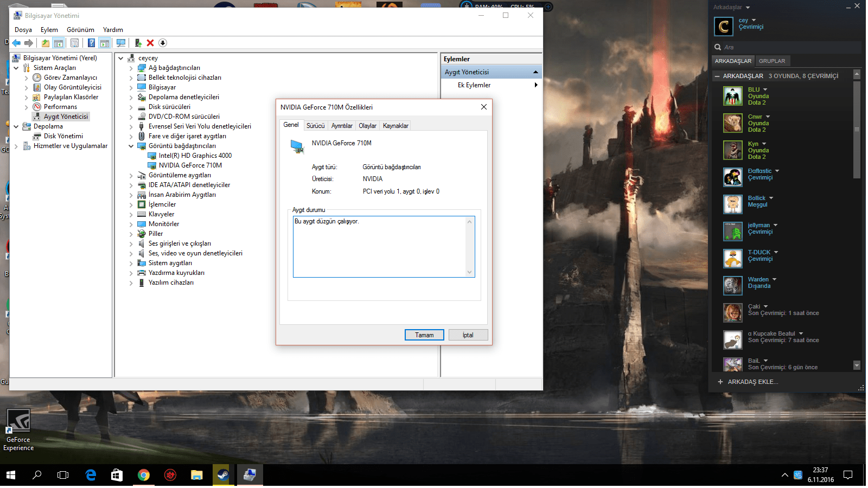Open the dropdown arrow next to Bollick
The width and height of the screenshot is (868, 488).
[771, 198]
